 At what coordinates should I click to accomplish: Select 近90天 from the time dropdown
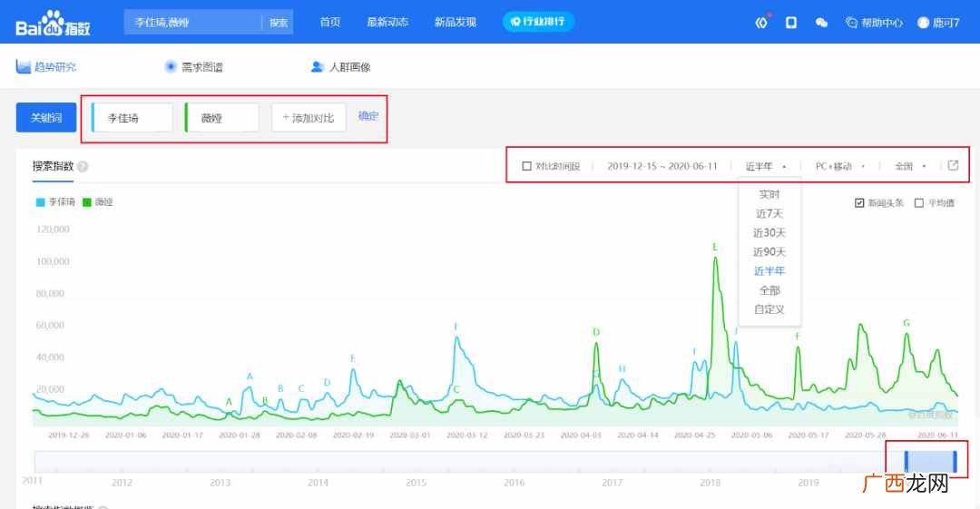(769, 251)
